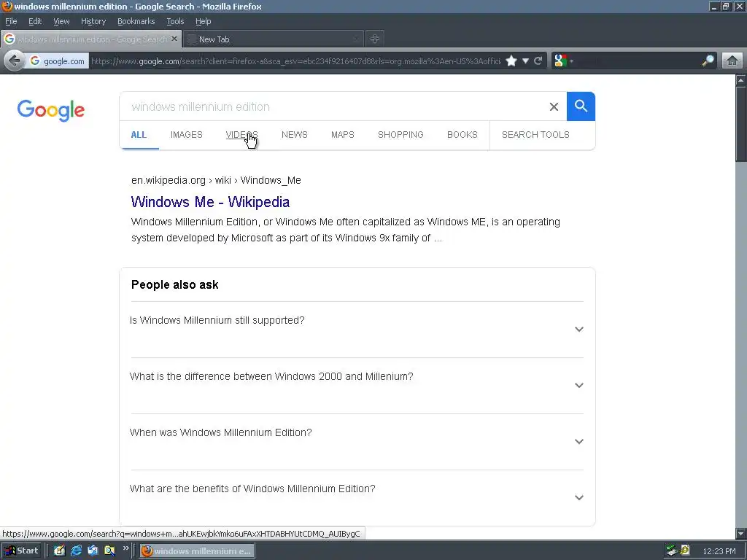Bookmark this page with the star icon
This screenshot has height=560, width=747.
[511, 61]
